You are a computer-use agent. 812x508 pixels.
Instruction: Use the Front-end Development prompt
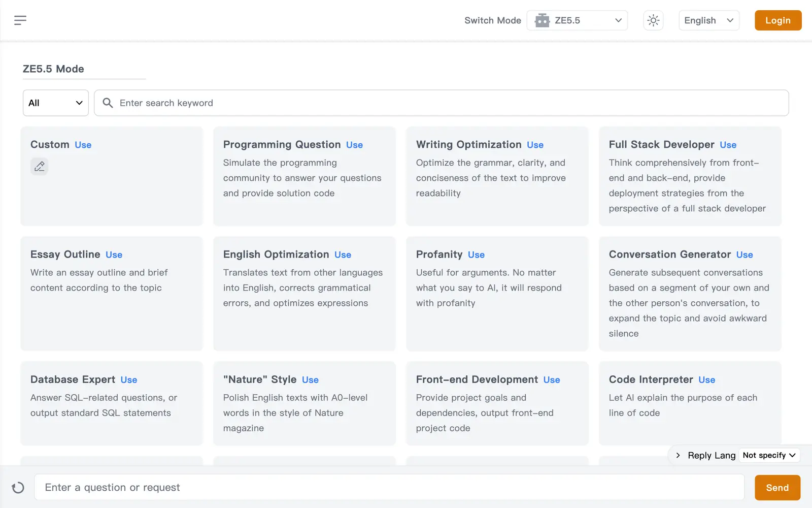[x=552, y=379]
